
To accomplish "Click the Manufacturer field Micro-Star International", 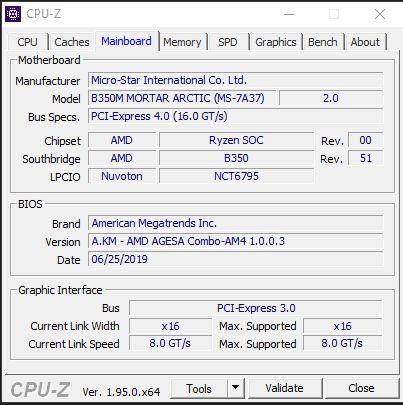I will (x=236, y=80).
